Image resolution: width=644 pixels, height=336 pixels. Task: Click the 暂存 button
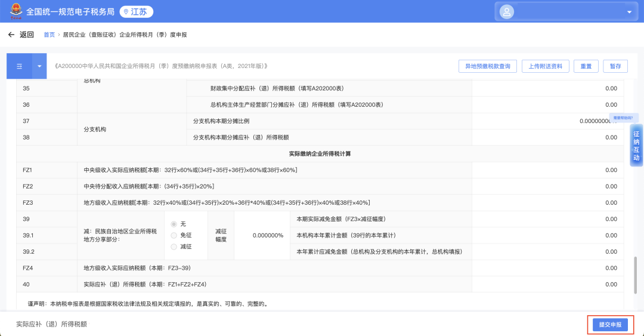[615, 66]
